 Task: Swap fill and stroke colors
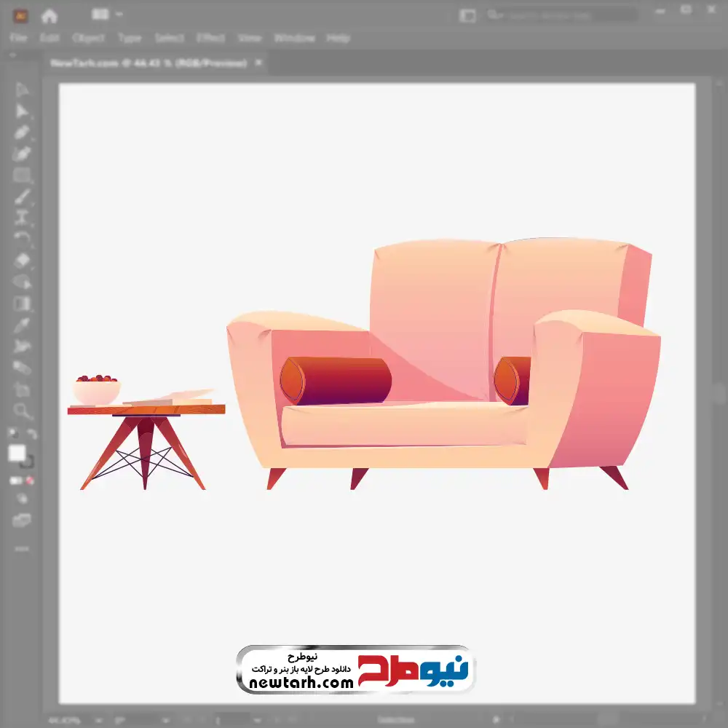tap(32, 434)
